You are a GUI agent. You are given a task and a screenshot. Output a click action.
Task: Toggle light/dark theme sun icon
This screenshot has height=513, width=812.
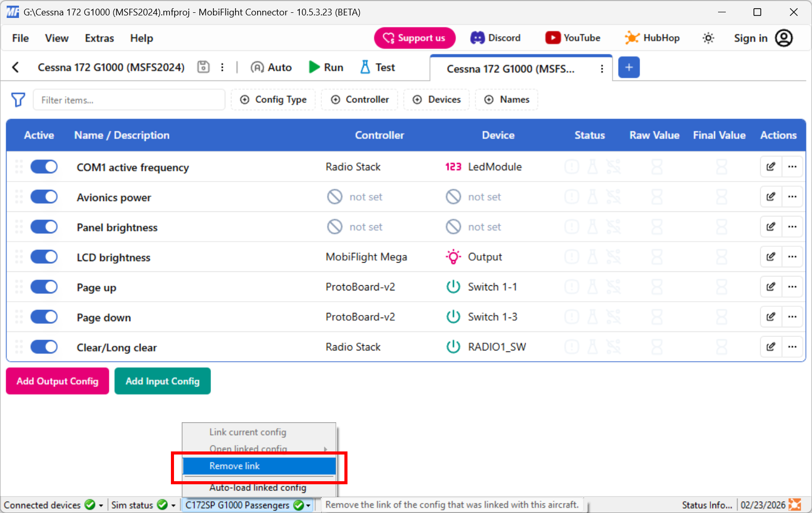(708, 38)
